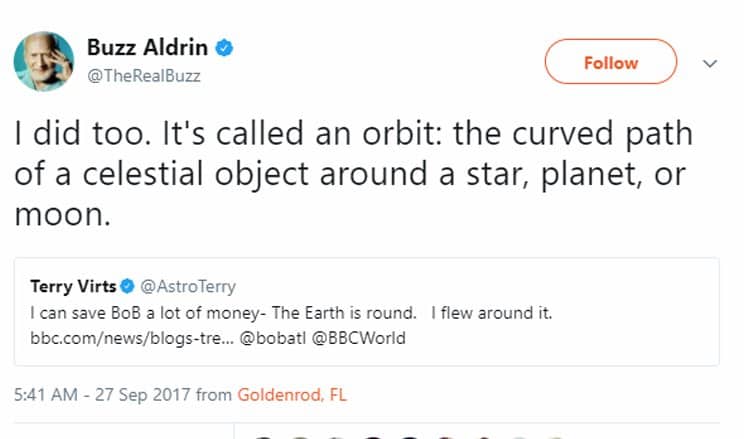Click Buzz Aldrin's verified badge icon

(x=227, y=46)
